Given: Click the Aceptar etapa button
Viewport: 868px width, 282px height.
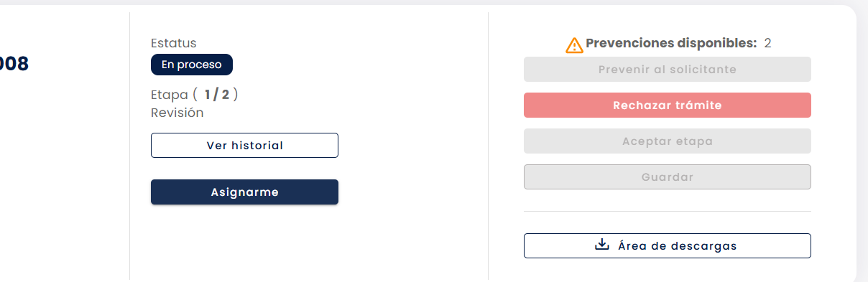Looking at the screenshot, I should coord(668,141).
